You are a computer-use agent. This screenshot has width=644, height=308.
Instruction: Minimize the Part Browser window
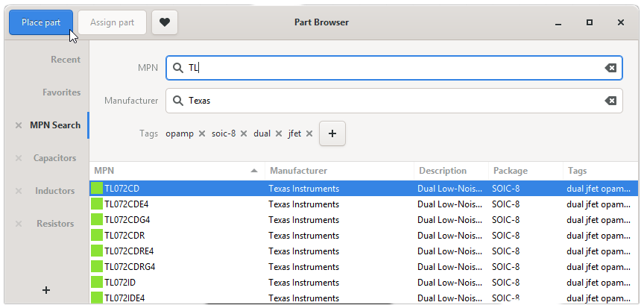click(558, 23)
